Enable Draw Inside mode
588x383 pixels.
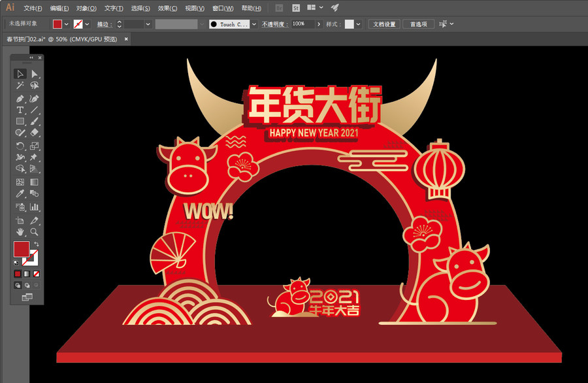(37, 285)
